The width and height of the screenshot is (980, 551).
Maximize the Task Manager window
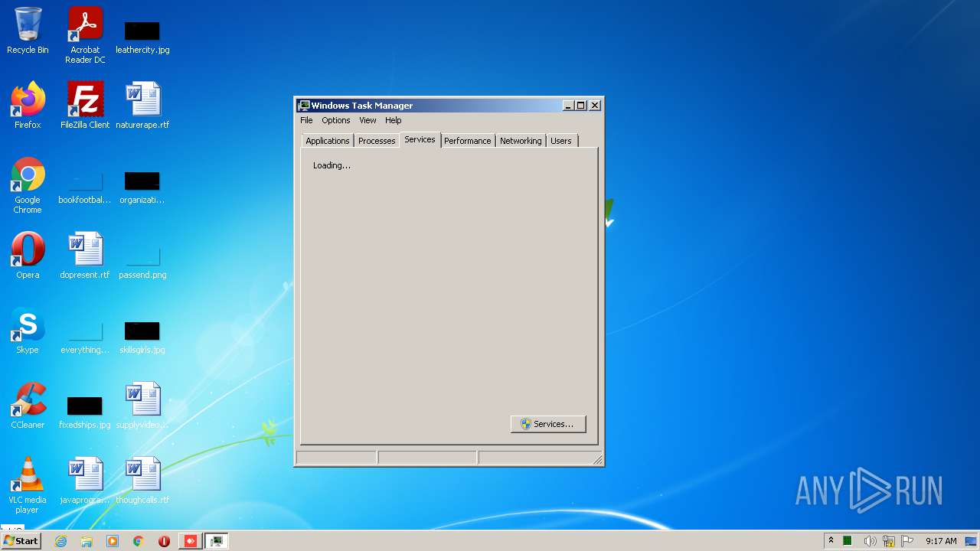(581, 106)
